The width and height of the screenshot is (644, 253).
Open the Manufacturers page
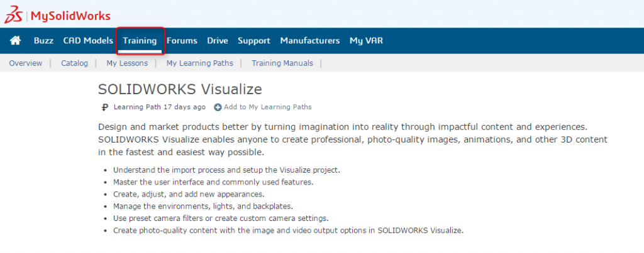coord(310,41)
